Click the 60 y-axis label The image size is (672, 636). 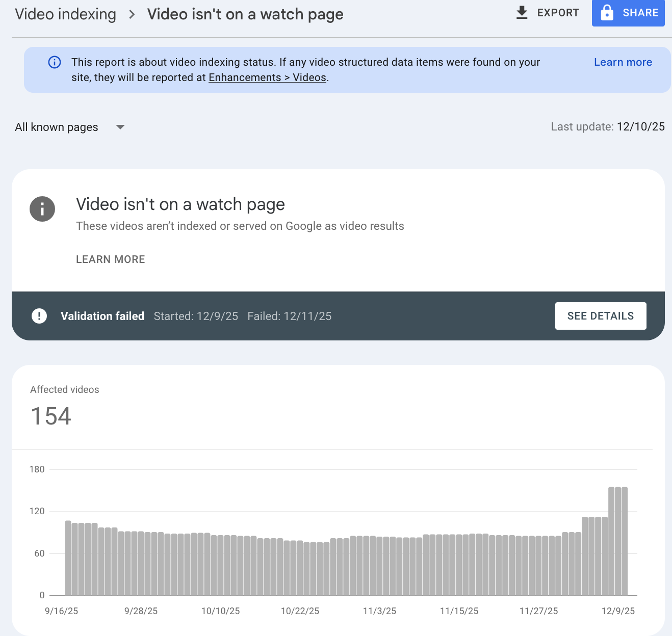[x=40, y=553]
